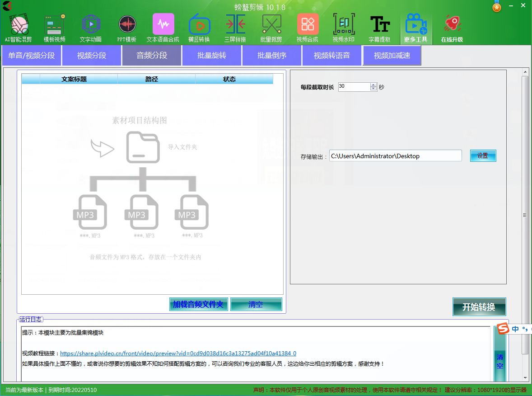Image resolution: width=532 pixels, height=396 pixels.
Task: Open the 视频水印 tool
Action: 344,28
